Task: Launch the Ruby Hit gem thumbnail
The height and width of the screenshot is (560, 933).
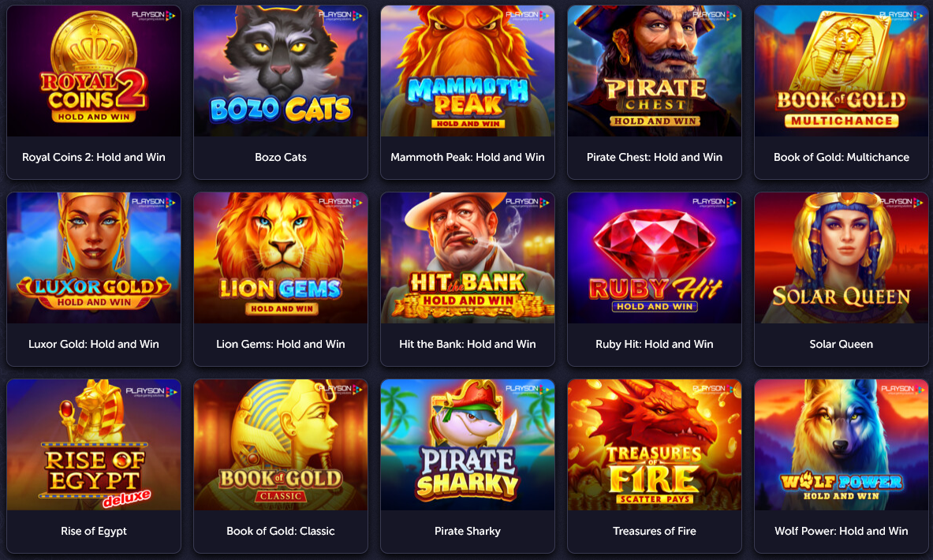Action: tap(654, 258)
